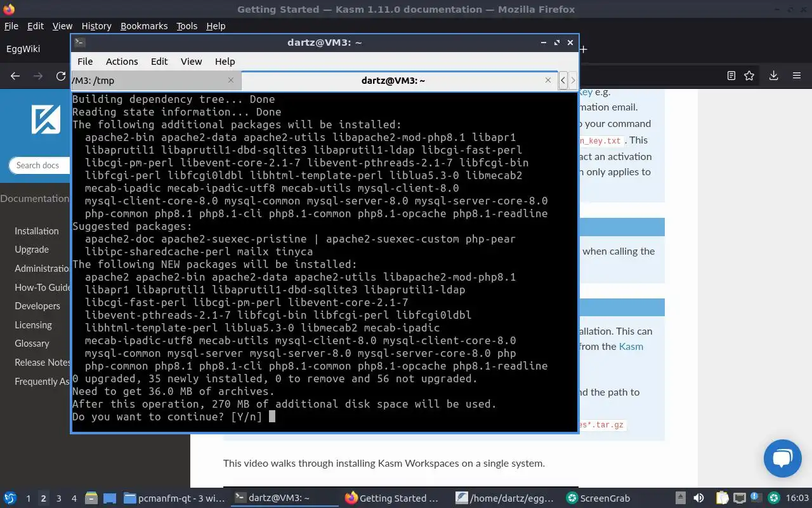Image resolution: width=812 pixels, height=508 pixels.
Task: Open the Upgrade docs section
Action: tap(32, 250)
